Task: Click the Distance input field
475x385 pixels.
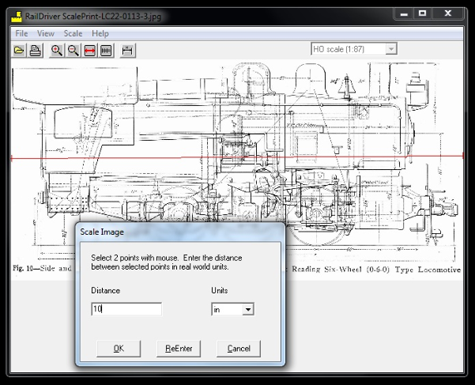Action: (x=126, y=309)
